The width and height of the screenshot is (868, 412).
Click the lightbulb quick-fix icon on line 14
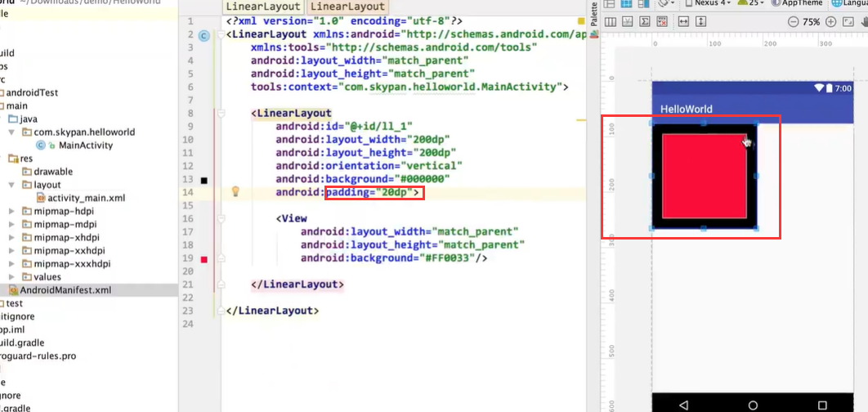click(235, 191)
